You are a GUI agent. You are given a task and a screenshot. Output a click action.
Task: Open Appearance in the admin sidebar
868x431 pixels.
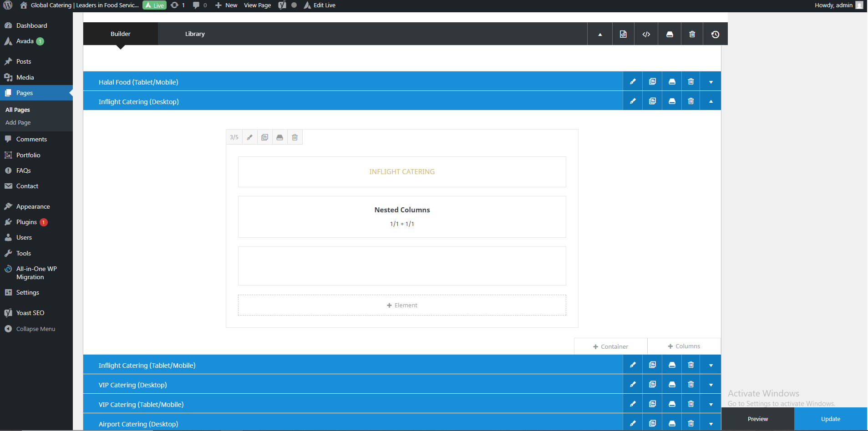33,206
